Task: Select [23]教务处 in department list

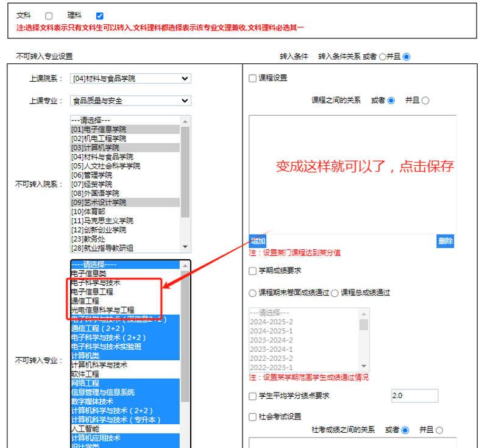Action: coord(125,239)
